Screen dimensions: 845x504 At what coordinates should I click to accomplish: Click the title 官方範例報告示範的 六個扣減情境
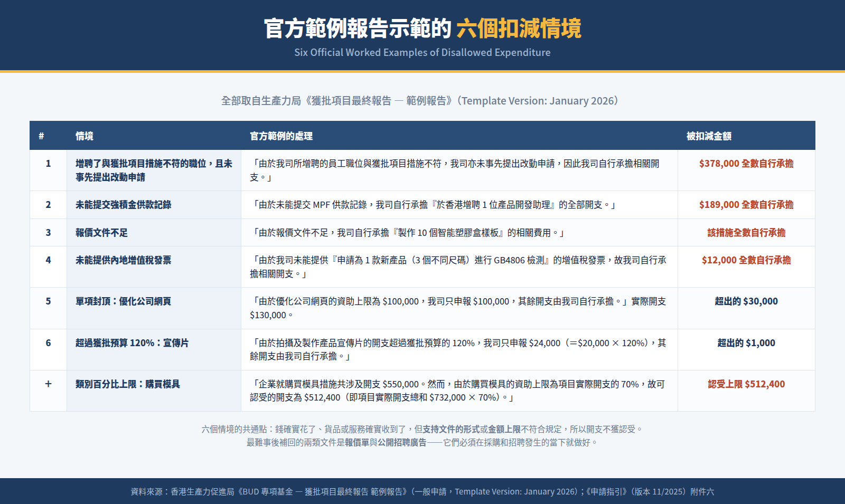click(x=422, y=28)
